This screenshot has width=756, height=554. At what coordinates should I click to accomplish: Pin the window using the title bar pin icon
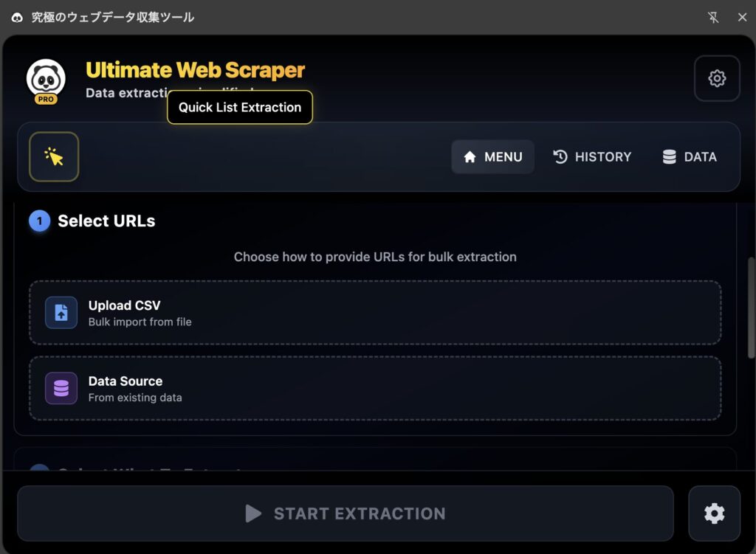tap(713, 17)
